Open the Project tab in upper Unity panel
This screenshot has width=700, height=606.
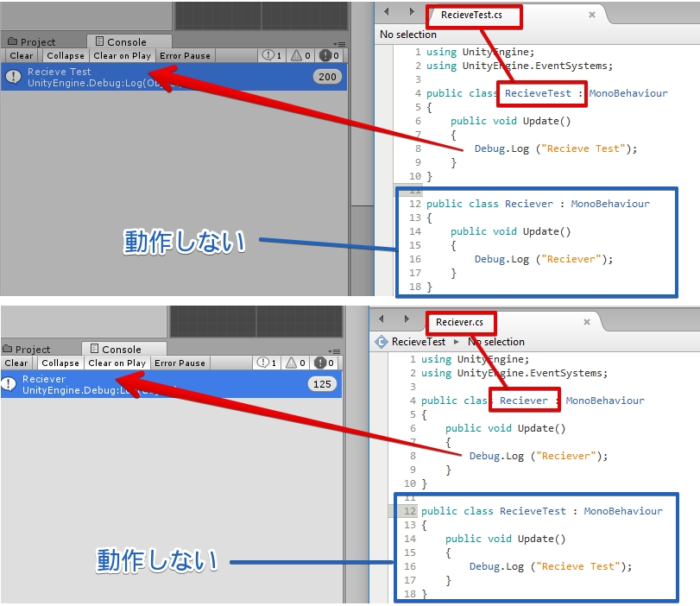tap(32, 42)
